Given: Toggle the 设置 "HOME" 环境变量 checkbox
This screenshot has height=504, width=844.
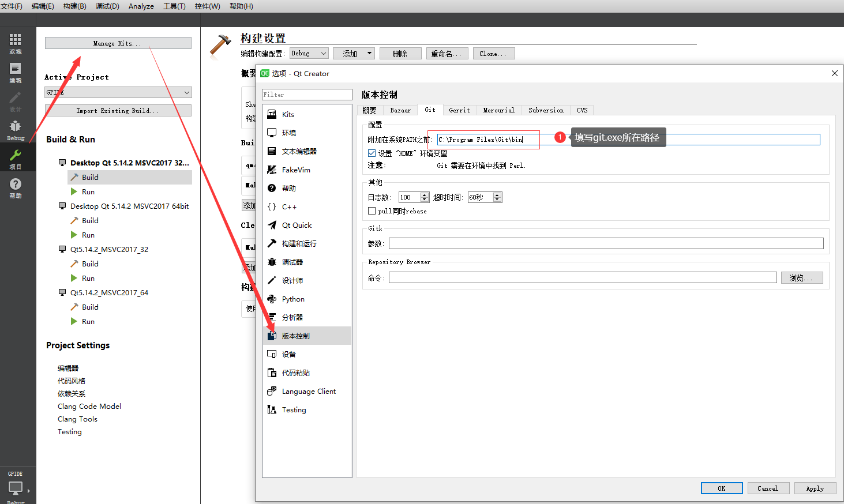Looking at the screenshot, I should [372, 153].
